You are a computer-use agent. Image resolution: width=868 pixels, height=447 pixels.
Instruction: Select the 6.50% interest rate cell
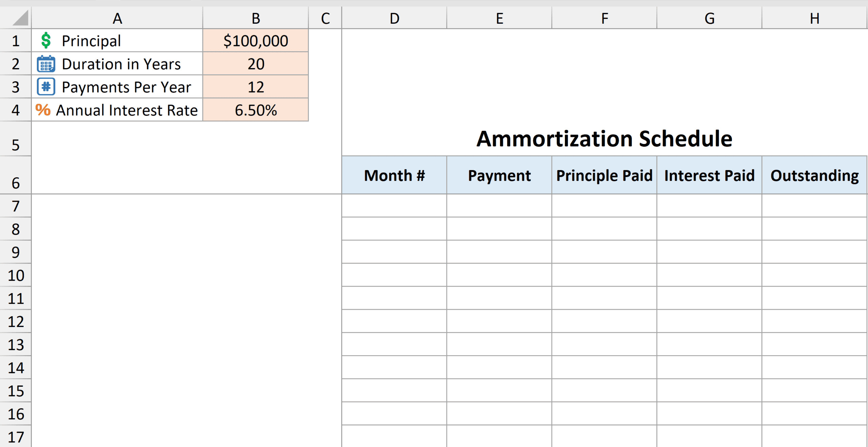256,110
